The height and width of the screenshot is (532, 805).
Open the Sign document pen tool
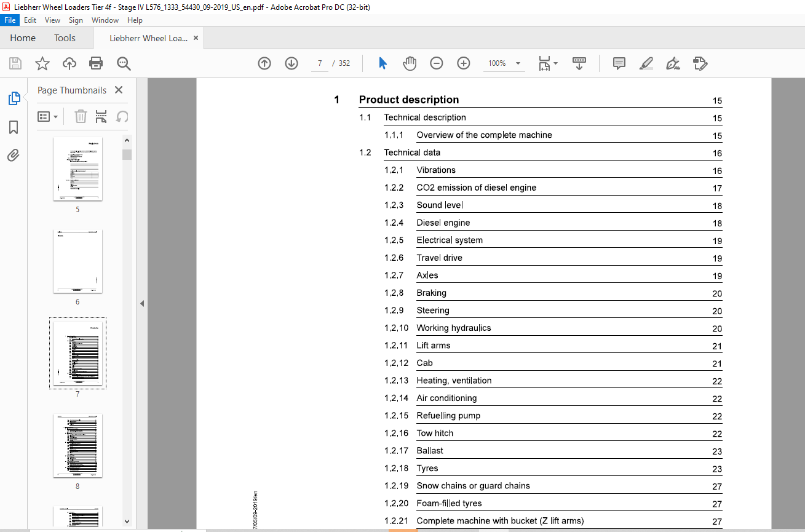pyautogui.click(x=673, y=63)
